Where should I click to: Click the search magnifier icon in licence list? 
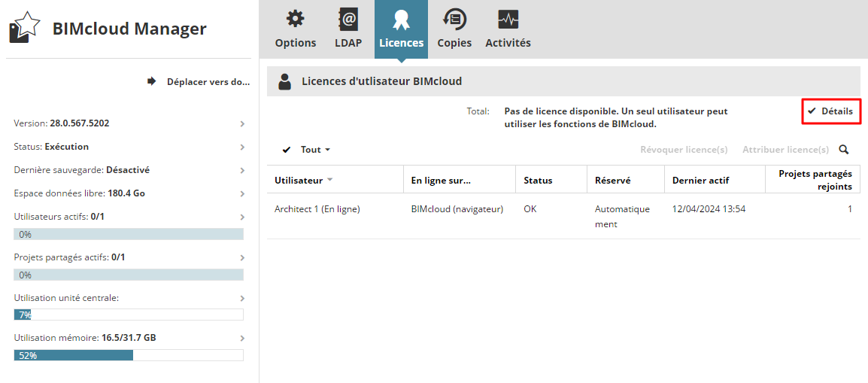[844, 150]
